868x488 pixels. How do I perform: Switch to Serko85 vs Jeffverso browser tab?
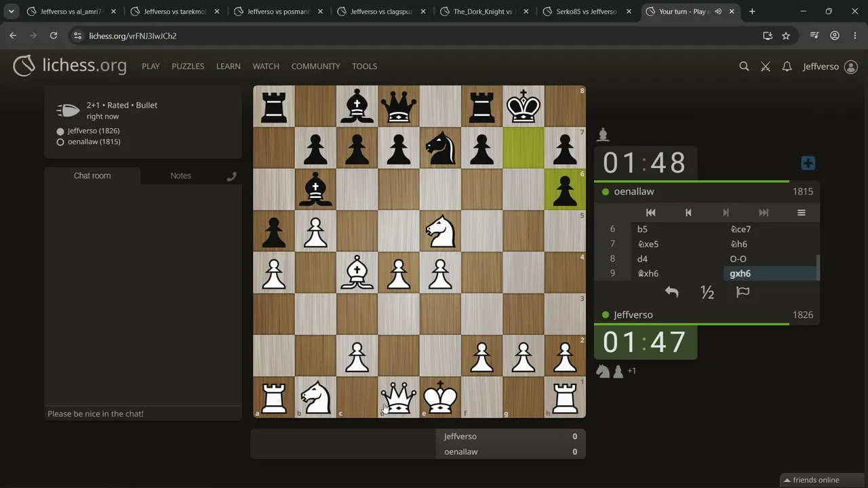[586, 12]
